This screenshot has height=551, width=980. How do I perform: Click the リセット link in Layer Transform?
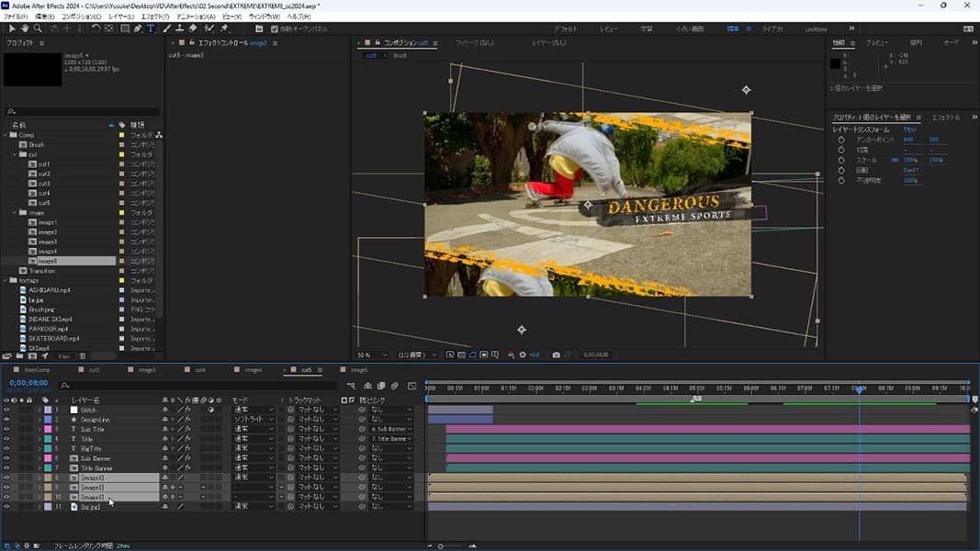[x=909, y=130]
